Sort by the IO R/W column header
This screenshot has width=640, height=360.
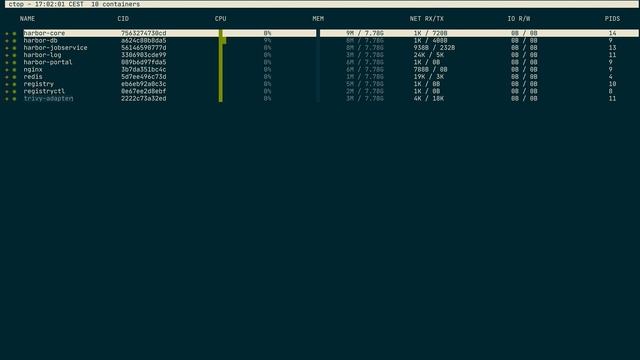(x=519, y=19)
